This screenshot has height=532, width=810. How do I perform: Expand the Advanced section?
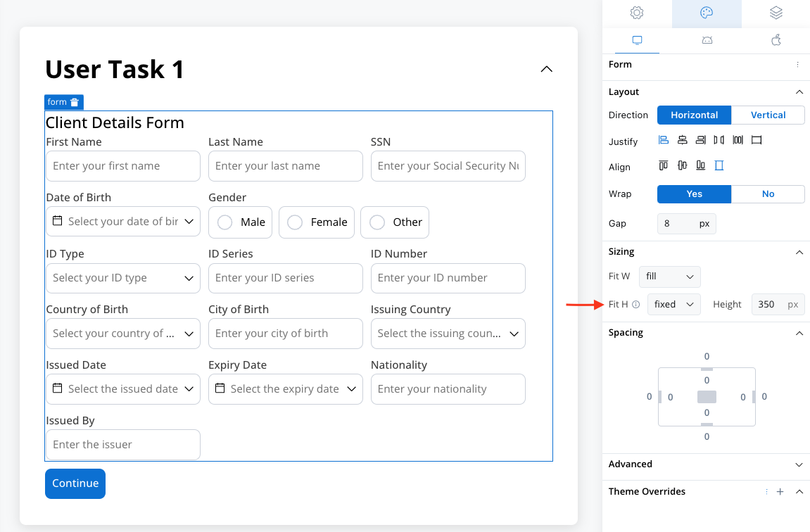pyautogui.click(x=799, y=465)
